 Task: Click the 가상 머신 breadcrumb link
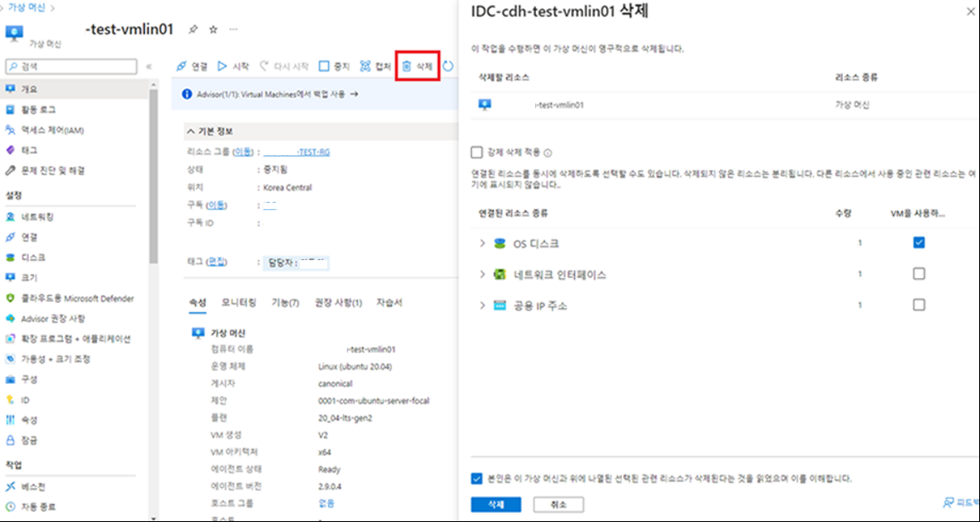point(26,8)
